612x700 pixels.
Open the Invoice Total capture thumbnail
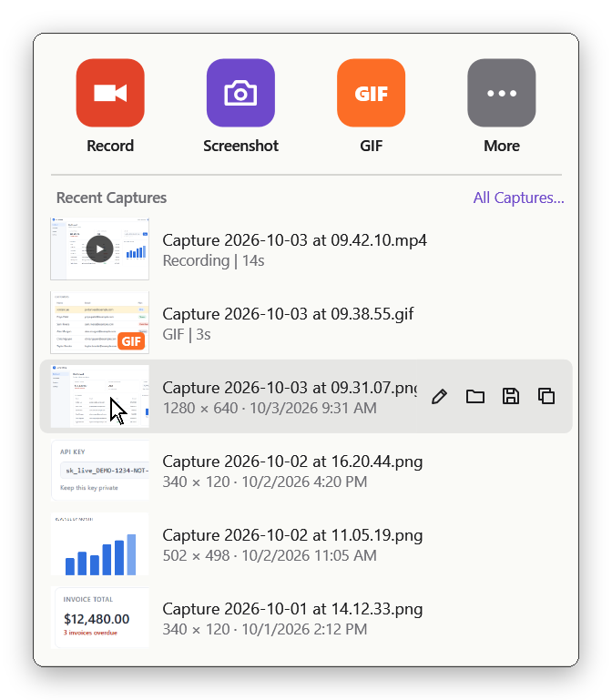pyautogui.click(x=99, y=617)
